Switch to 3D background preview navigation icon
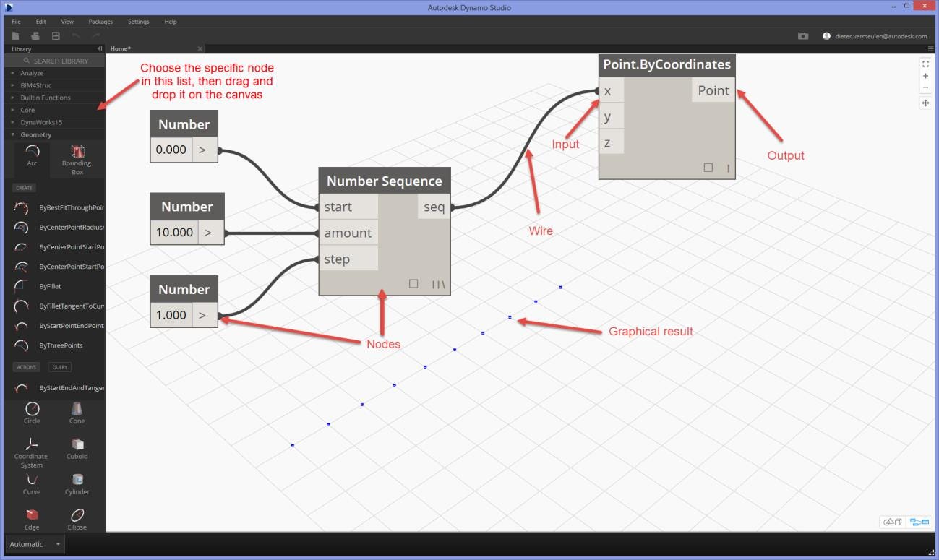939x560 pixels. click(x=893, y=522)
